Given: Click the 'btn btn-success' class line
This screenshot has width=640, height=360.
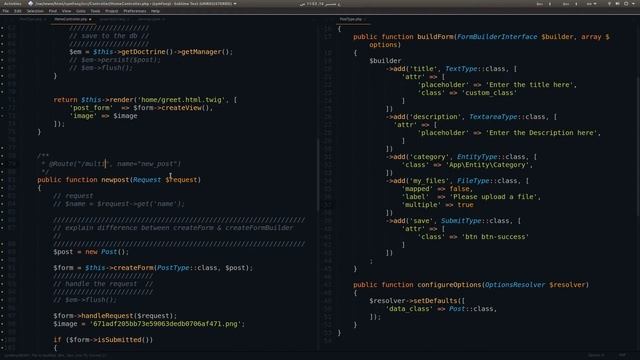Looking at the screenshot, I should pyautogui.click(x=473, y=237).
